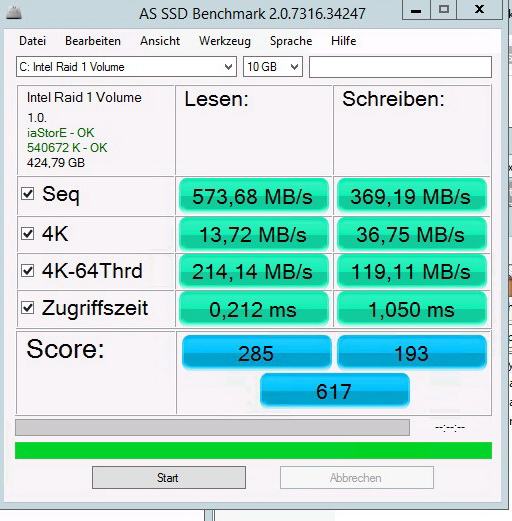This screenshot has width=512, height=521.
Task: Click the gray progress bar
Action: [x=212, y=427]
